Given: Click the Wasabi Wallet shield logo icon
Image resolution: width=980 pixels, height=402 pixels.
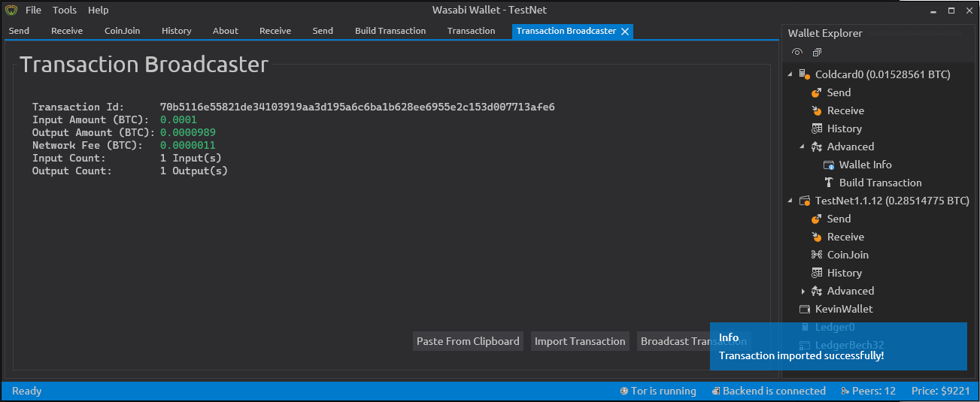Looking at the screenshot, I should tap(11, 10).
